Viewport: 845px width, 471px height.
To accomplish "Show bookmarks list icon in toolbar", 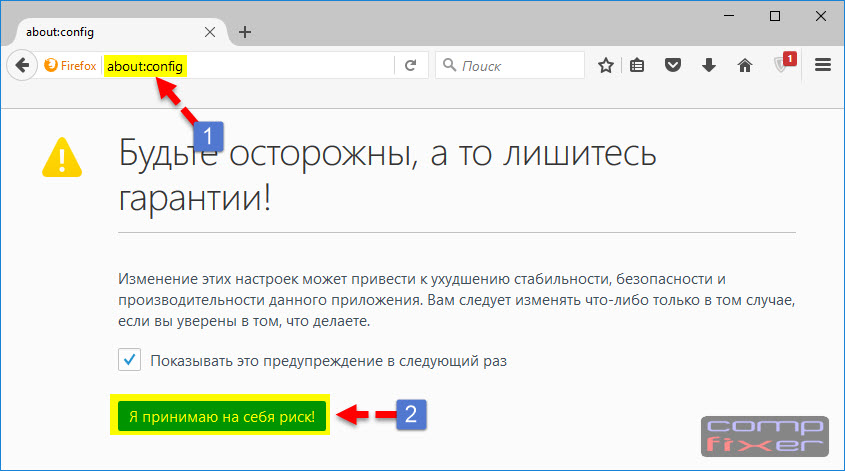I will (639, 66).
